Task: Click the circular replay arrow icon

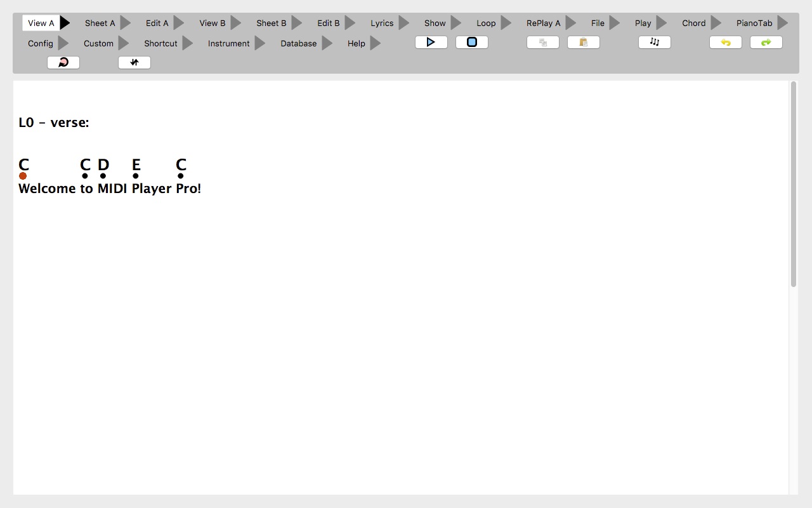Action: click(63, 63)
